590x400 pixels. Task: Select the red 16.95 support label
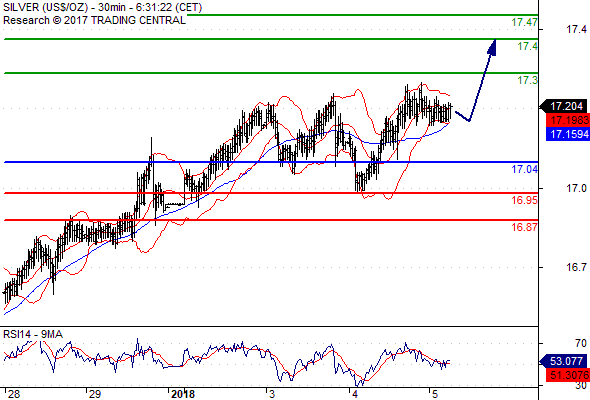point(525,200)
